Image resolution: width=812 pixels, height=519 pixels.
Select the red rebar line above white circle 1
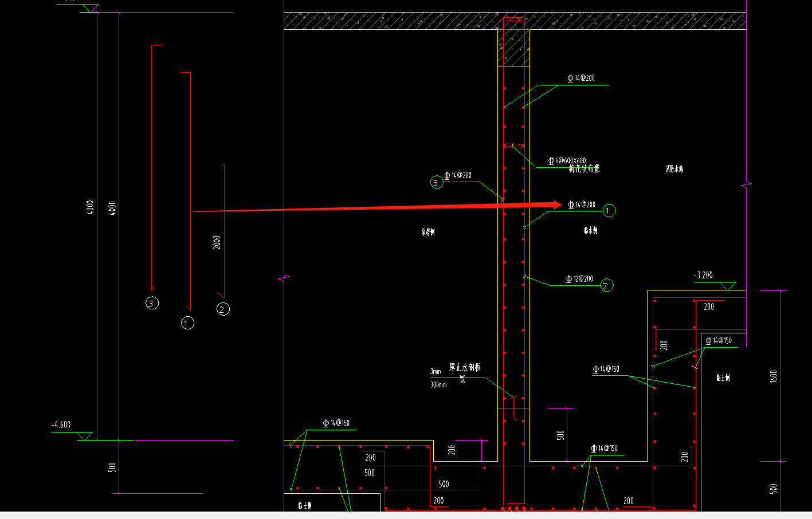pos(190,191)
